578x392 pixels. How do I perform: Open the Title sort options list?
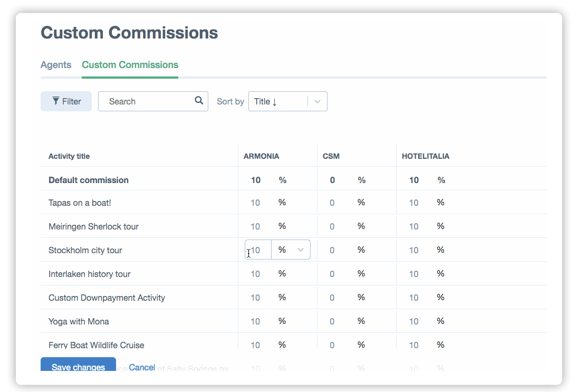288,101
